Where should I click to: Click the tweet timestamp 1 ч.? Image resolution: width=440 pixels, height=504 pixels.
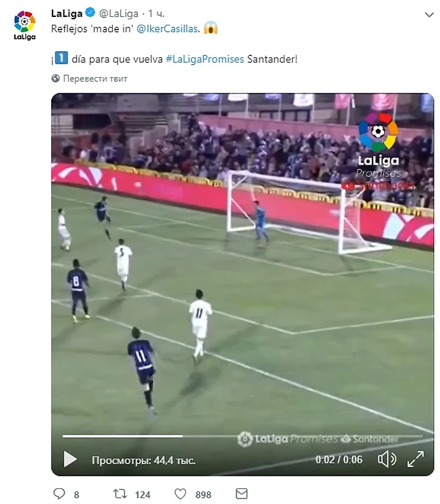click(x=156, y=13)
